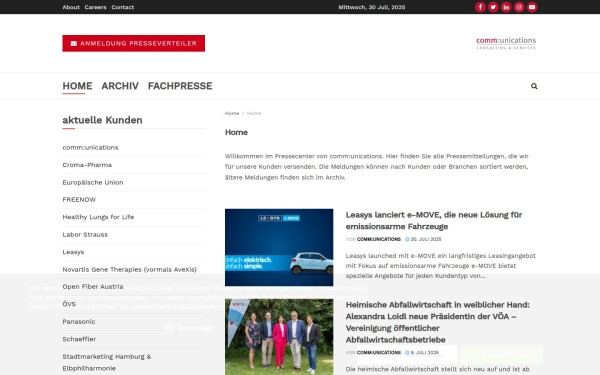Click the 'Willkommen im Pressecenter' intro paragraph
600x375 pixels.
(377, 167)
